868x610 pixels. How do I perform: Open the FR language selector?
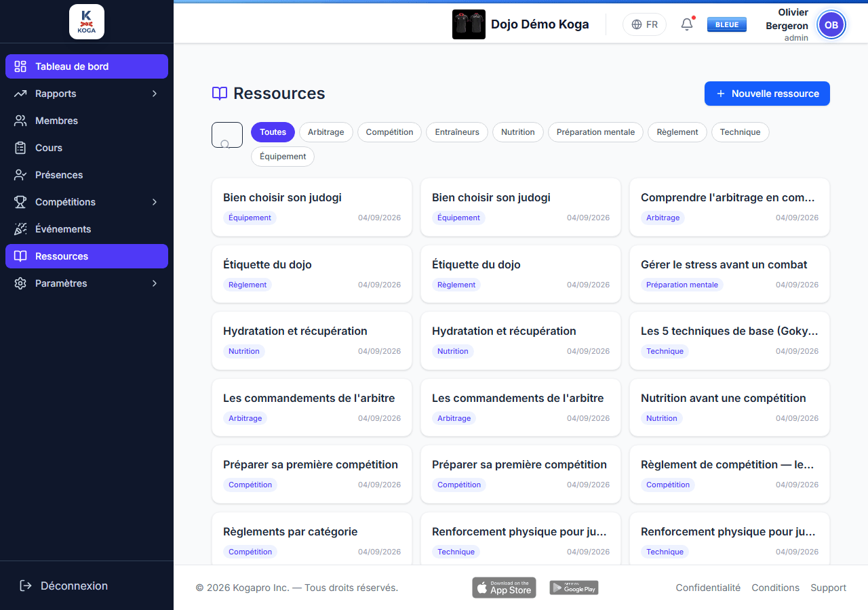pyautogui.click(x=644, y=24)
